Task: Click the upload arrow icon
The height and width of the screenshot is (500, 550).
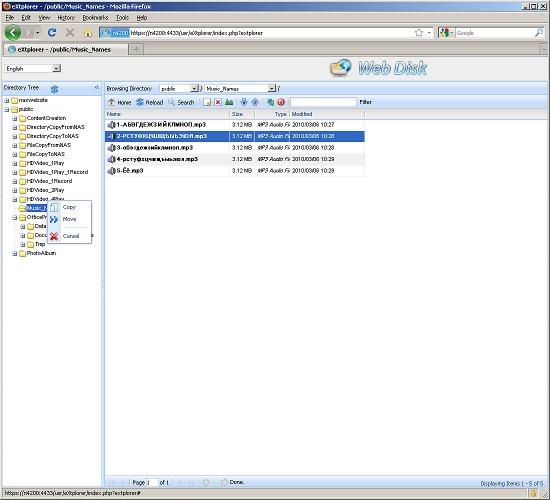Action: pyautogui.click(x=255, y=102)
